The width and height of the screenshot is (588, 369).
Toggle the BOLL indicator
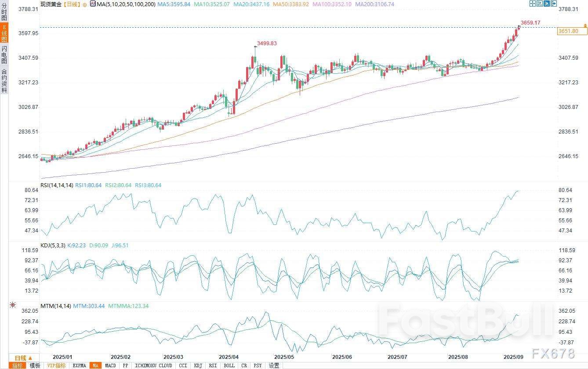click(x=229, y=365)
